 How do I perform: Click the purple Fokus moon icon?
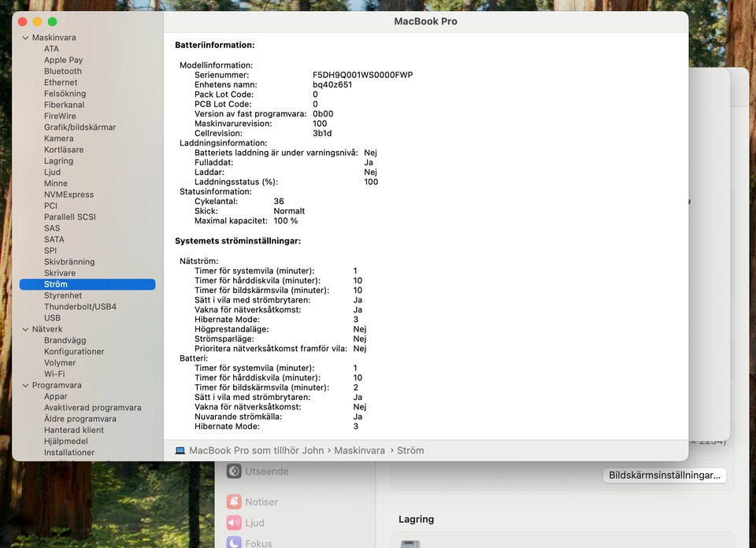click(x=234, y=542)
